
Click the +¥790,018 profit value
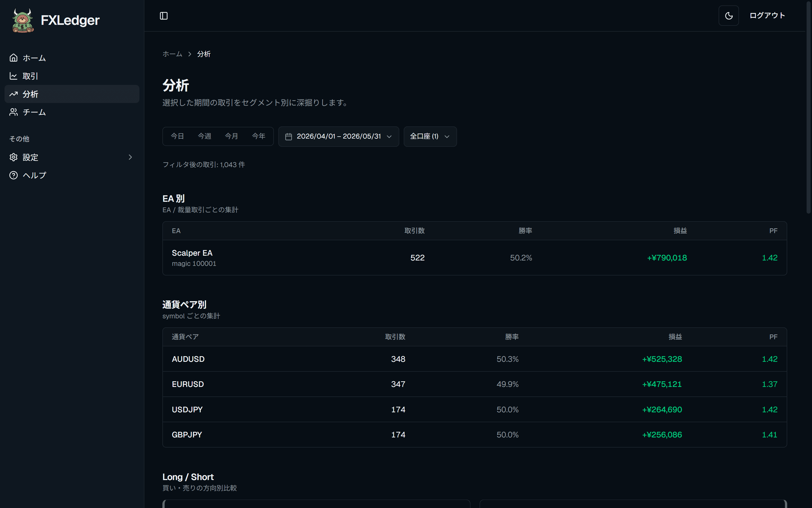tap(667, 258)
